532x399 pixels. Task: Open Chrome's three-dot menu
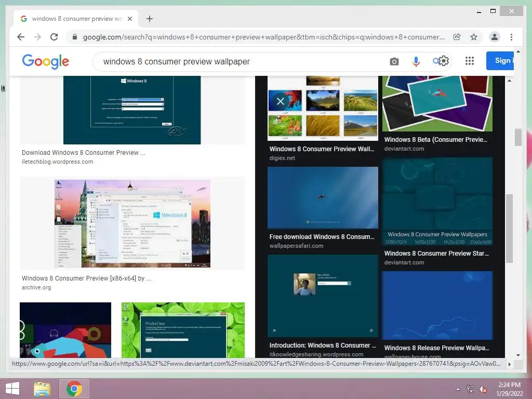511,37
